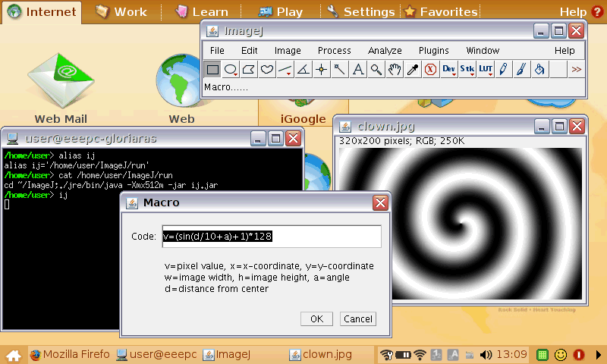The height and width of the screenshot is (364, 607).
Task: Open ImageJ Image menu
Action: (x=288, y=51)
